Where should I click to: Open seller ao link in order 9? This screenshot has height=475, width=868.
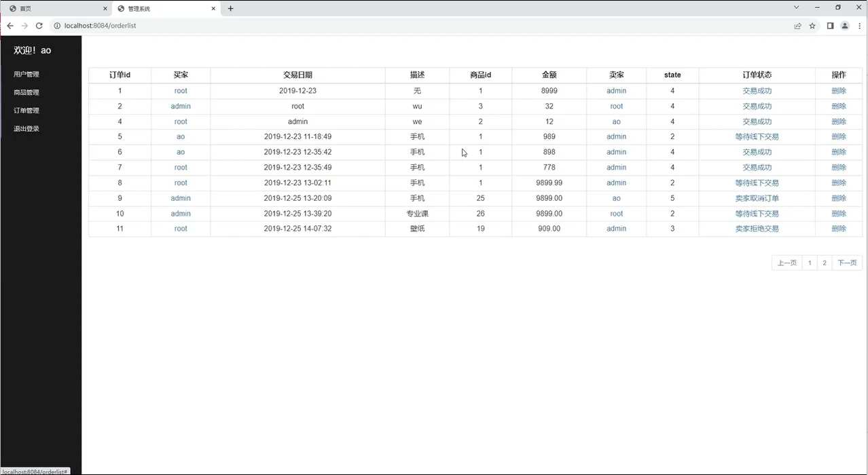point(617,198)
